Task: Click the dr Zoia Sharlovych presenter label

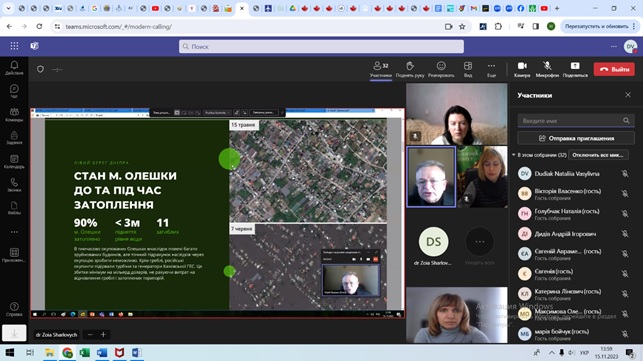Action: (57, 335)
